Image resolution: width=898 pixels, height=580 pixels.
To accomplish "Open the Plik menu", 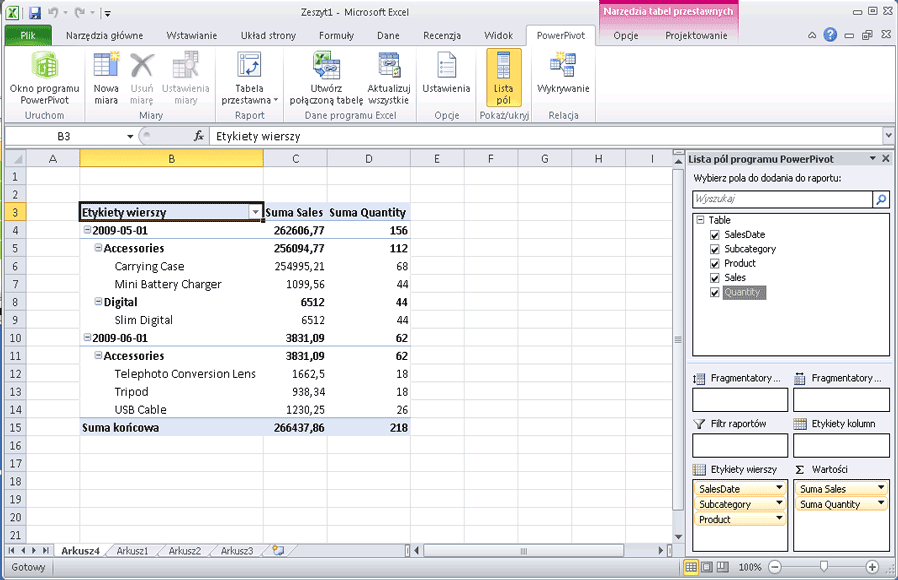I will [x=27, y=35].
